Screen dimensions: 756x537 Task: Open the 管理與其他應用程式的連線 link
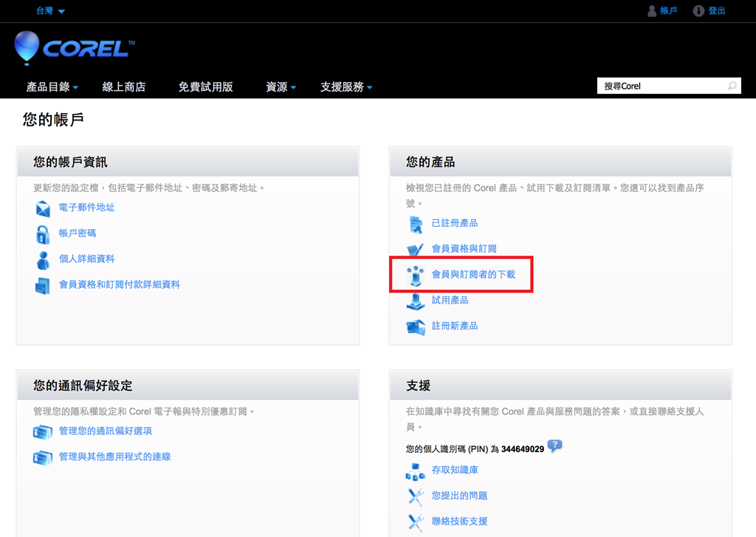pyautogui.click(x=114, y=456)
